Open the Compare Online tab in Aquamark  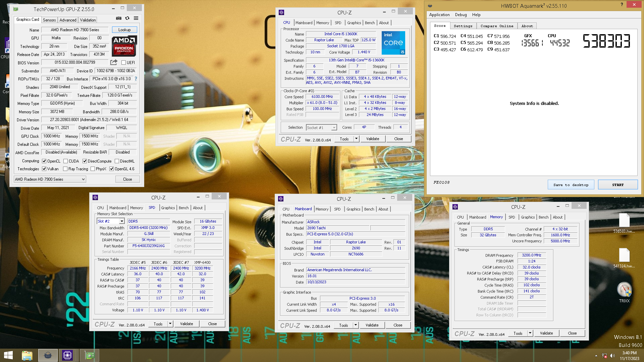point(497,26)
